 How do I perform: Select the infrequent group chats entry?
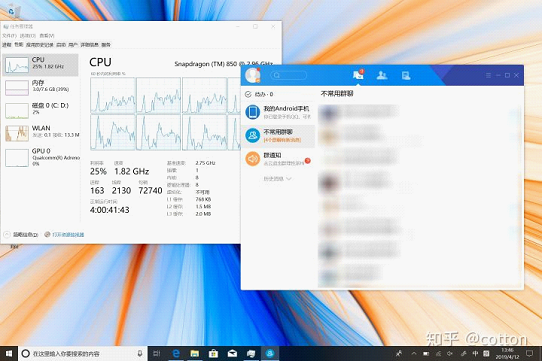click(278, 136)
